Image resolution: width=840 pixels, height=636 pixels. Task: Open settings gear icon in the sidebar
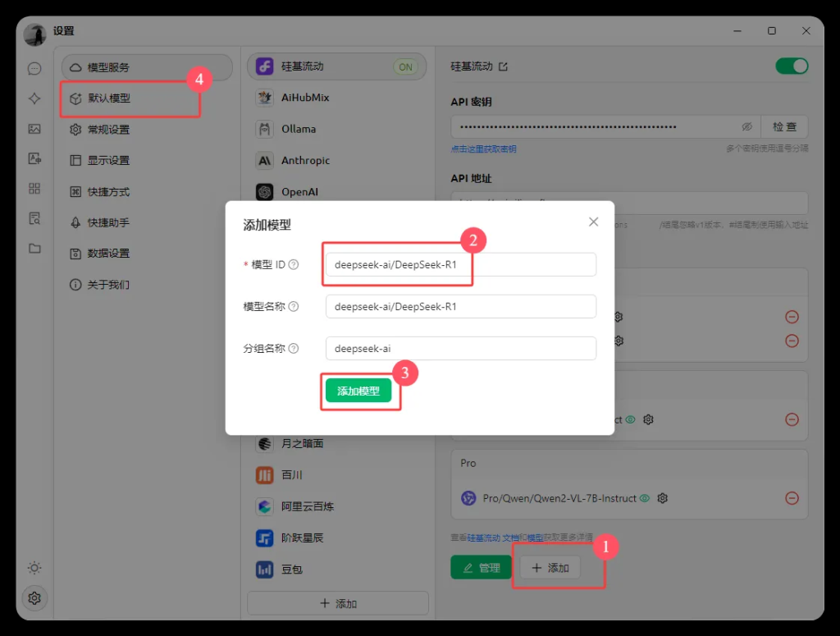(x=34, y=598)
